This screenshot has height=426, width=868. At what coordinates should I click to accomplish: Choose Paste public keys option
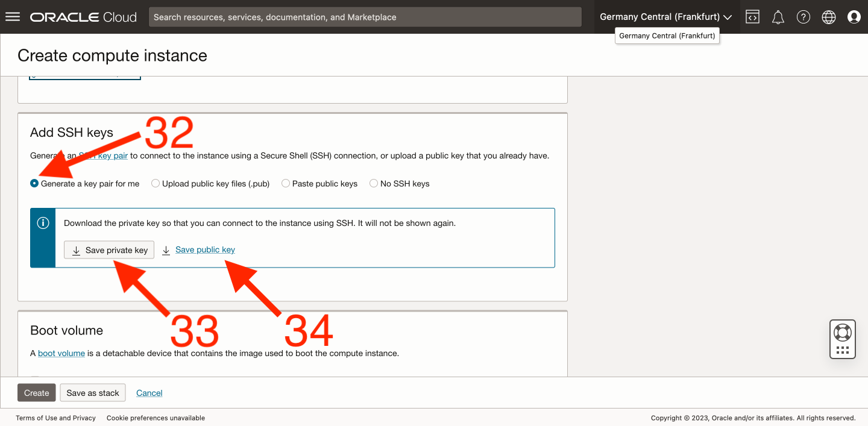pos(286,184)
